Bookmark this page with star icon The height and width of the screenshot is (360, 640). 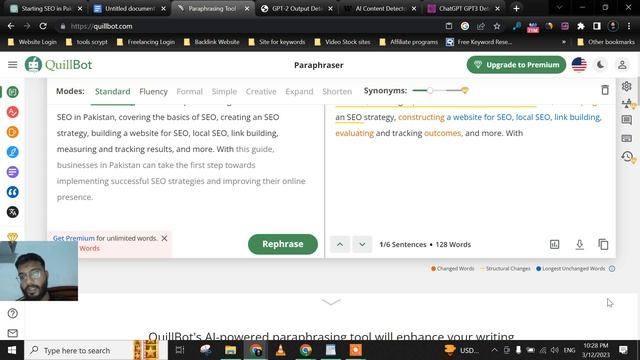(x=497, y=26)
